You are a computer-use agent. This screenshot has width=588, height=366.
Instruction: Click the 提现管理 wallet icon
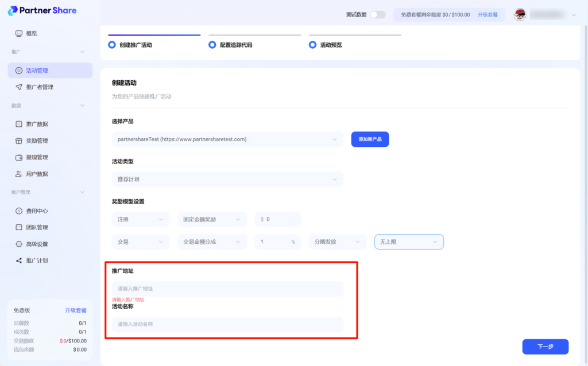[19, 157]
